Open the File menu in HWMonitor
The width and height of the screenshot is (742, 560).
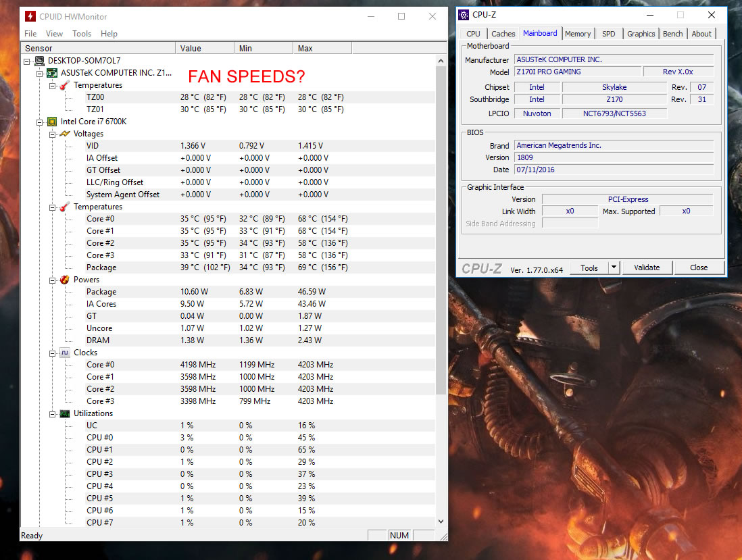pos(30,34)
